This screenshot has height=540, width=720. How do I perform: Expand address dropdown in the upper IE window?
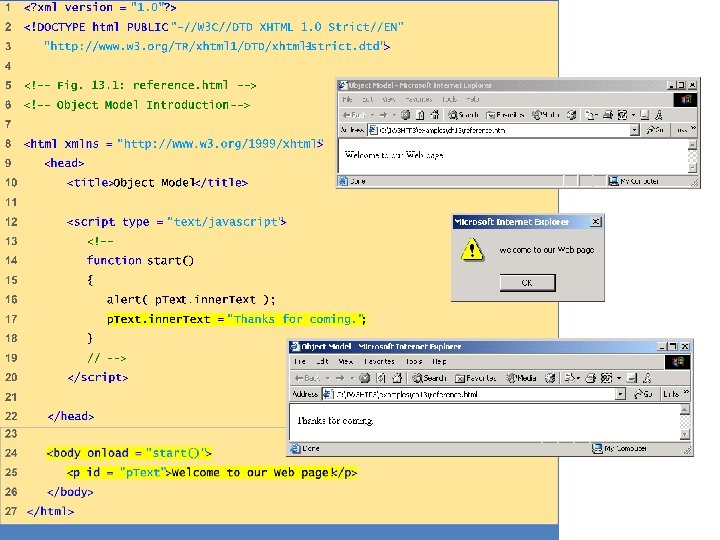[x=635, y=130]
